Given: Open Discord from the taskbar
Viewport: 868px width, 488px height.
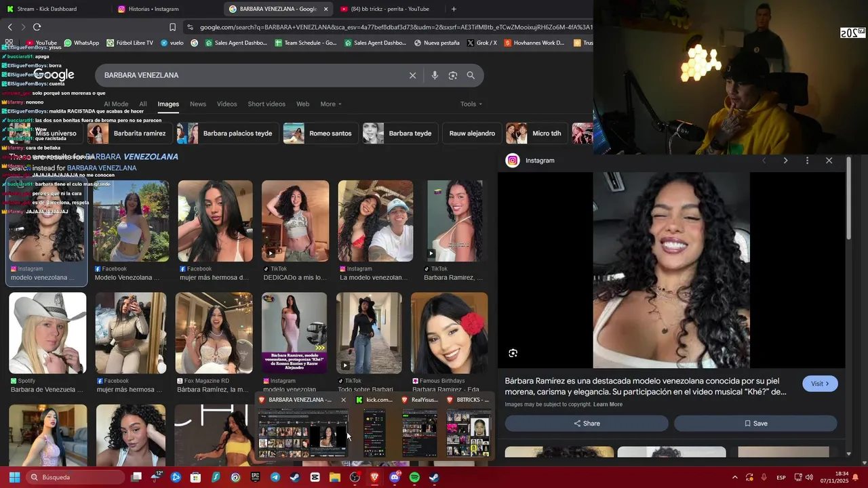Looking at the screenshot, I should point(395,477).
